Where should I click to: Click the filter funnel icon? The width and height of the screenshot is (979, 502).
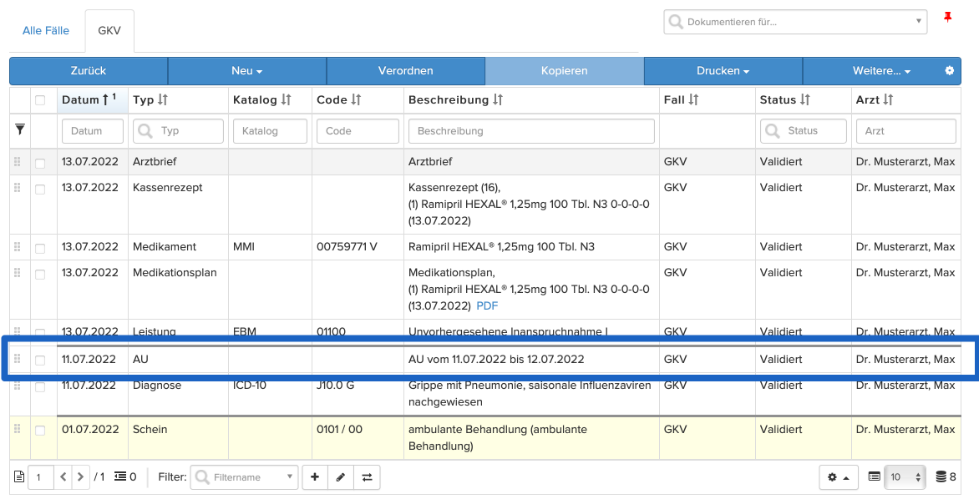click(20, 129)
